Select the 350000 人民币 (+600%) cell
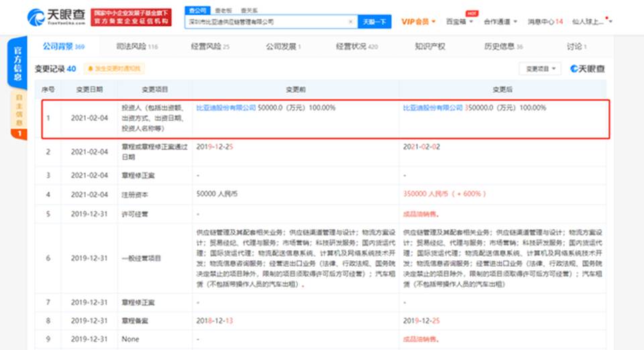The height and width of the screenshot is (350, 644). pos(444,194)
